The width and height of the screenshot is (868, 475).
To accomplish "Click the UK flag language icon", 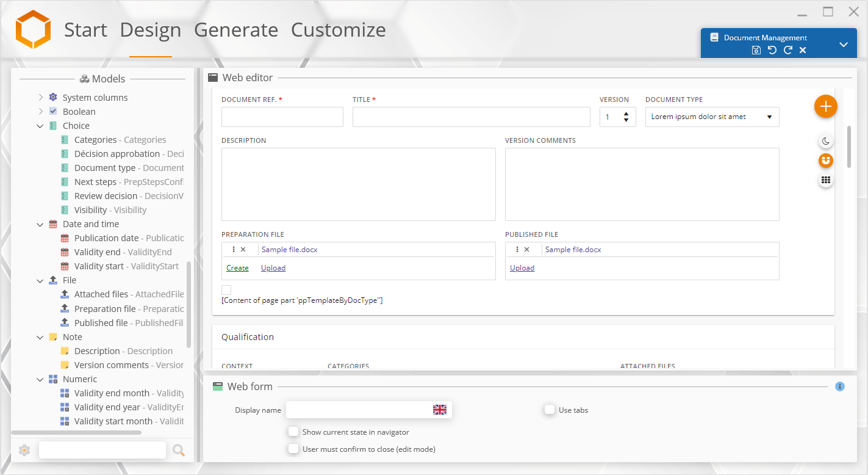I will [440, 410].
